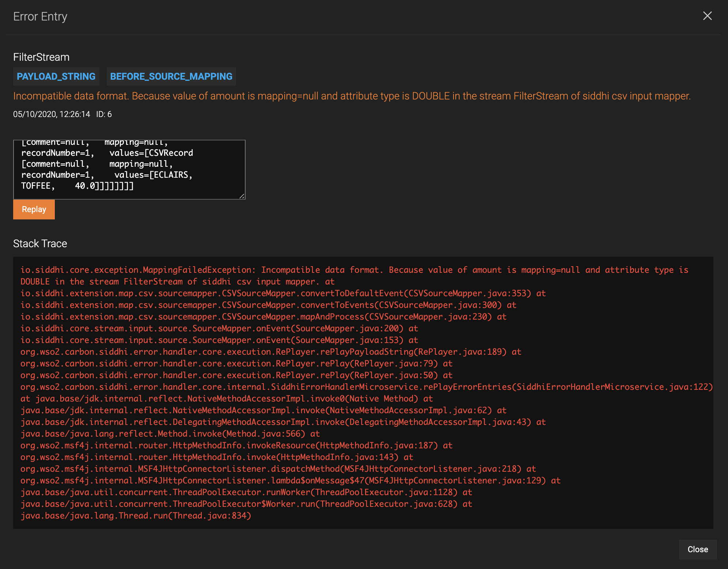Click the Thread.run(Thread.java:834) line

pos(136,516)
